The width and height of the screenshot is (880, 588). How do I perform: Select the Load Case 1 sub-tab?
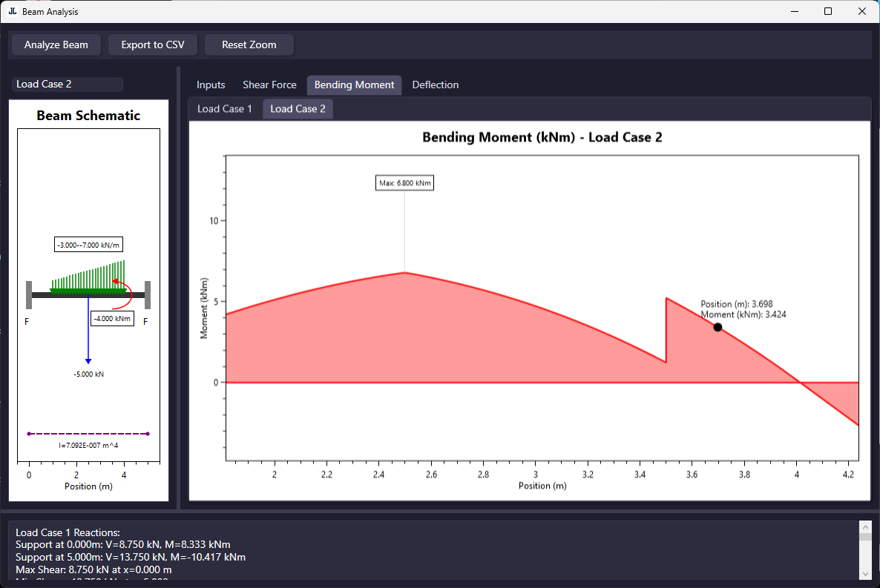225,109
